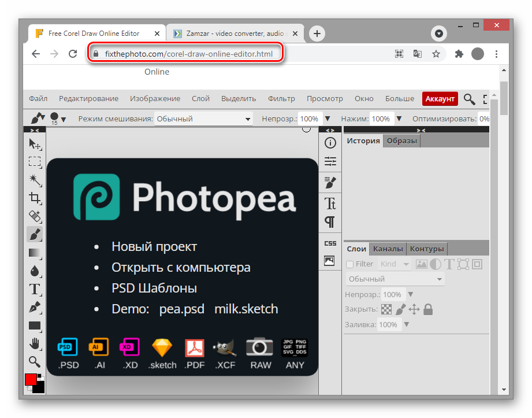This screenshot has height=418, width=532.
Task: Open the image preview panel icon
Action: [x=329, y=261]
